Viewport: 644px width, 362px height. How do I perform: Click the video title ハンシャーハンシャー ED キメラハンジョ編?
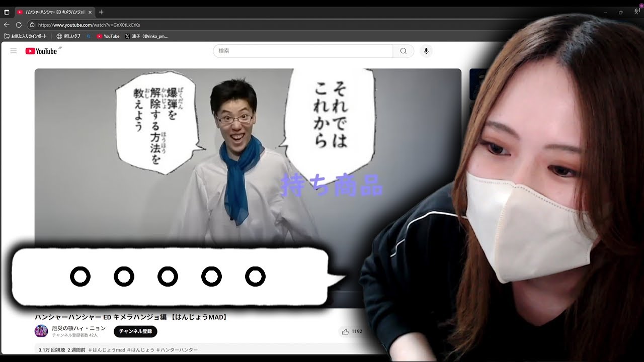click(x=131, y=317)
